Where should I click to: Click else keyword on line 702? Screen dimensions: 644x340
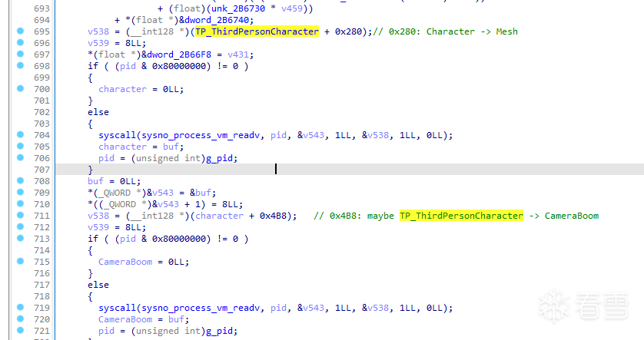[x=98, y=112]
